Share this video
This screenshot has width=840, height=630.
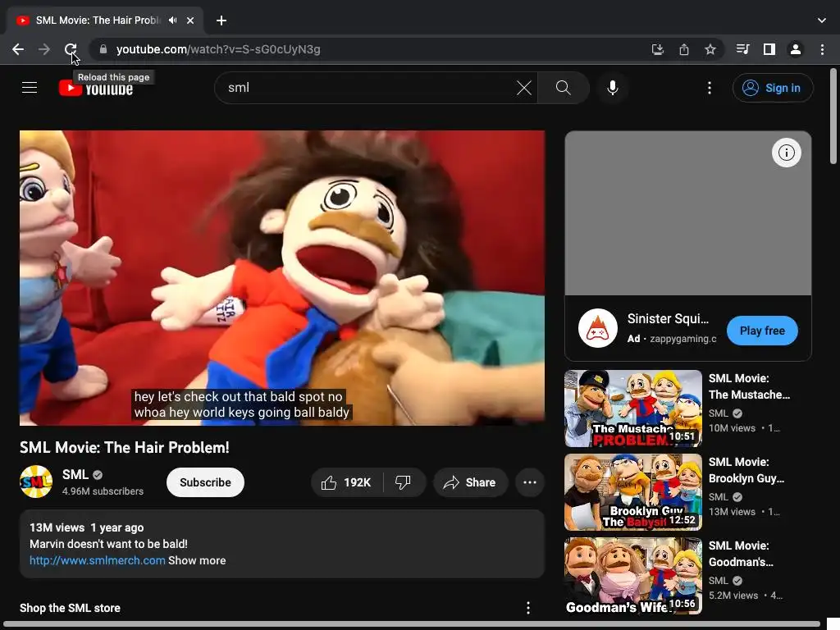coord(470,482)
